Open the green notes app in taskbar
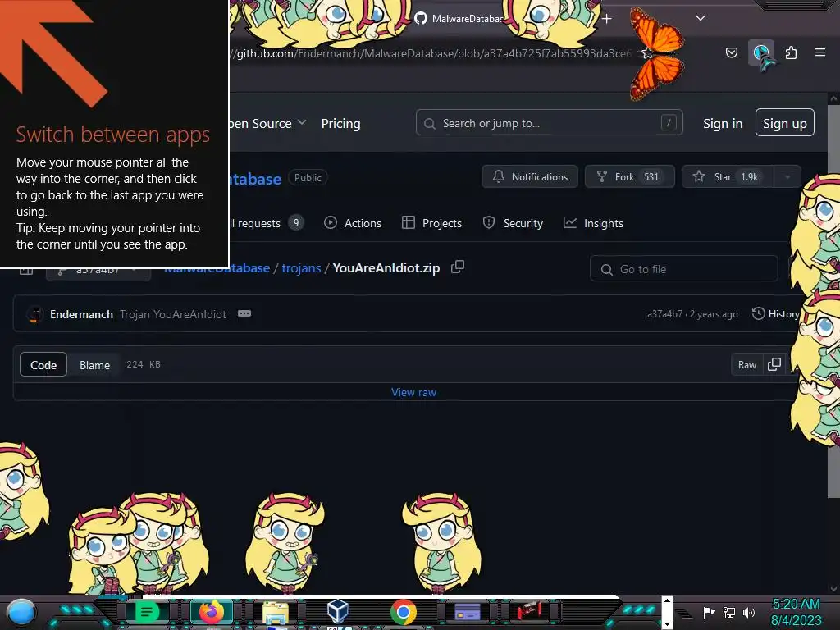 [x=146, y=612]
